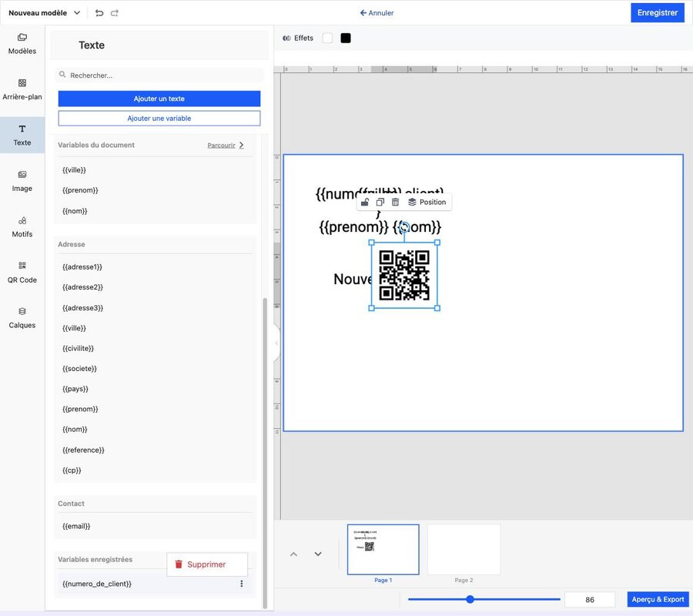Insert {{pays}} variable
This screenshot has height=616, width=693.
(x=75, y=389)
